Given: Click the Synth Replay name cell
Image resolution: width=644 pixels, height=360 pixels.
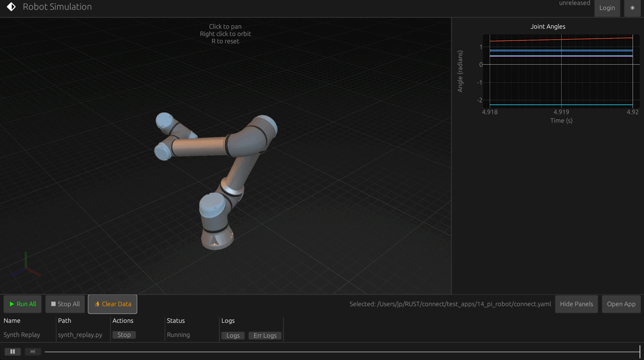Looking at the screenshot, I should tap(22, 335).
